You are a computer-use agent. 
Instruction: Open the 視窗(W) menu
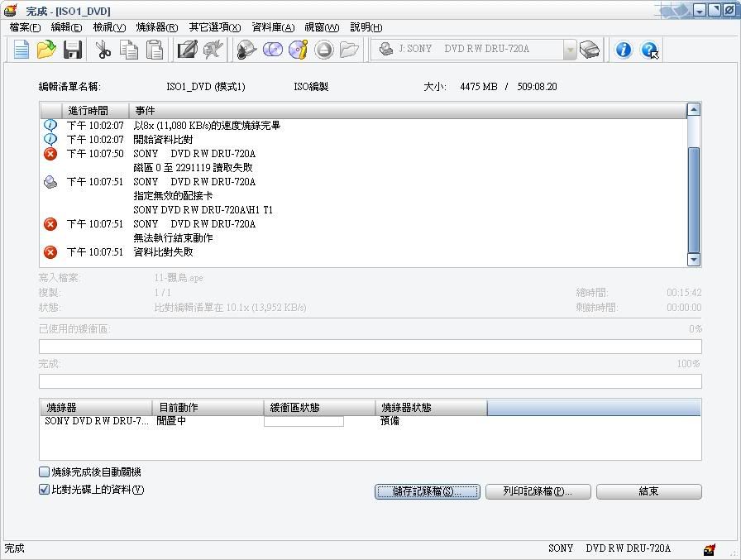(x=322, y=27)
